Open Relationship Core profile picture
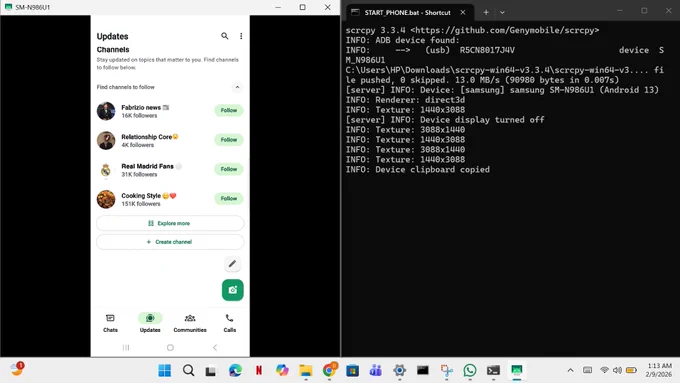The width and height of the screenshot is (680, 383). [106, 141]
